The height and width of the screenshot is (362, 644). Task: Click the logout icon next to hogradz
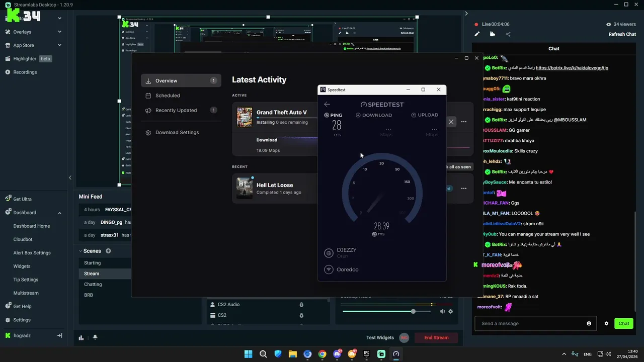(59, 335)
